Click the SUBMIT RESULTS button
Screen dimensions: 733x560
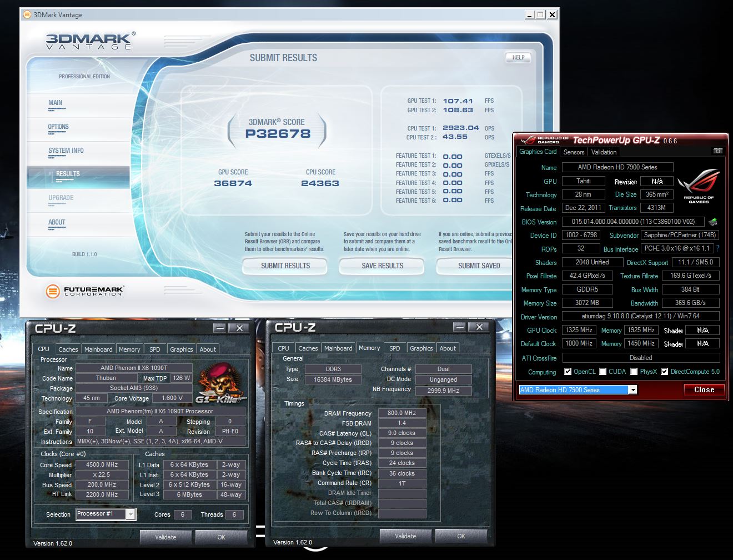pos(285,266)
